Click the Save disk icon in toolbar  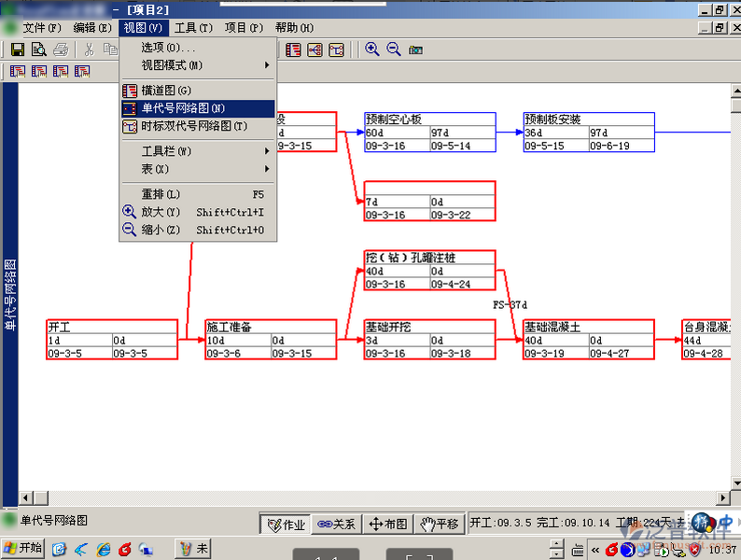[17, 49]
